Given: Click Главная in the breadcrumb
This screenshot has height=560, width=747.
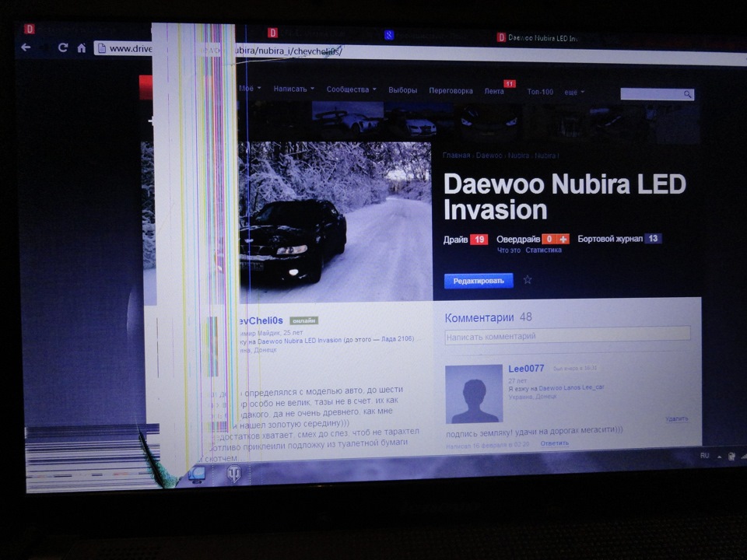Looking at the screenshot, I should click(456, 156).
